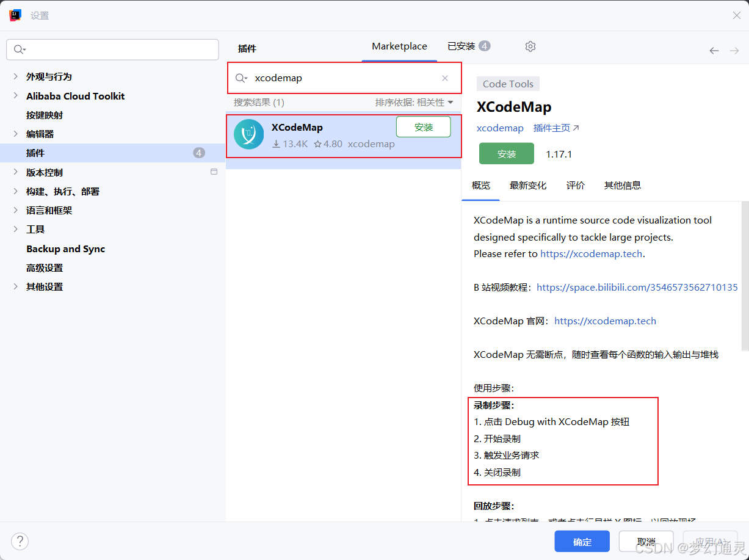
Task: Click the XCodeMap plugin logo
Action: pos(248,134)
